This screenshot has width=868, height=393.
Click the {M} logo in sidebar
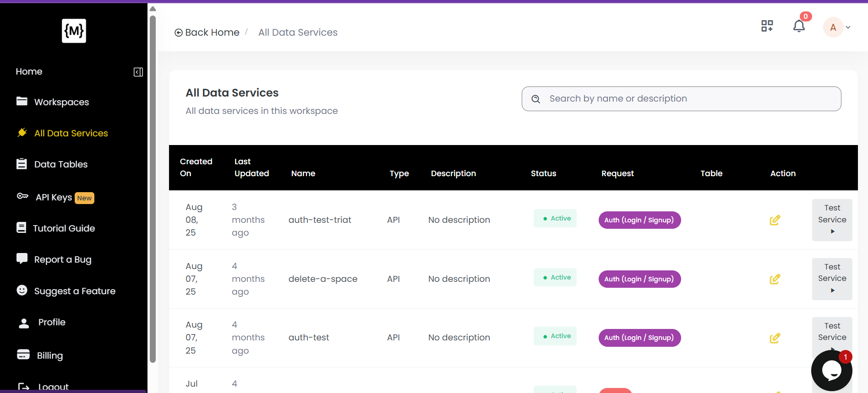tap(74, 31)
